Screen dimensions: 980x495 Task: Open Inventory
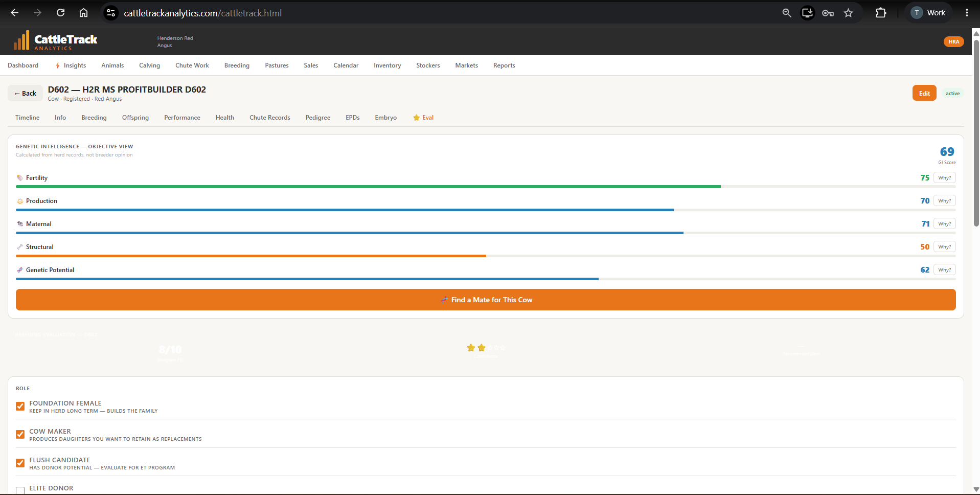pyautogui.click(x=387, y=65)
